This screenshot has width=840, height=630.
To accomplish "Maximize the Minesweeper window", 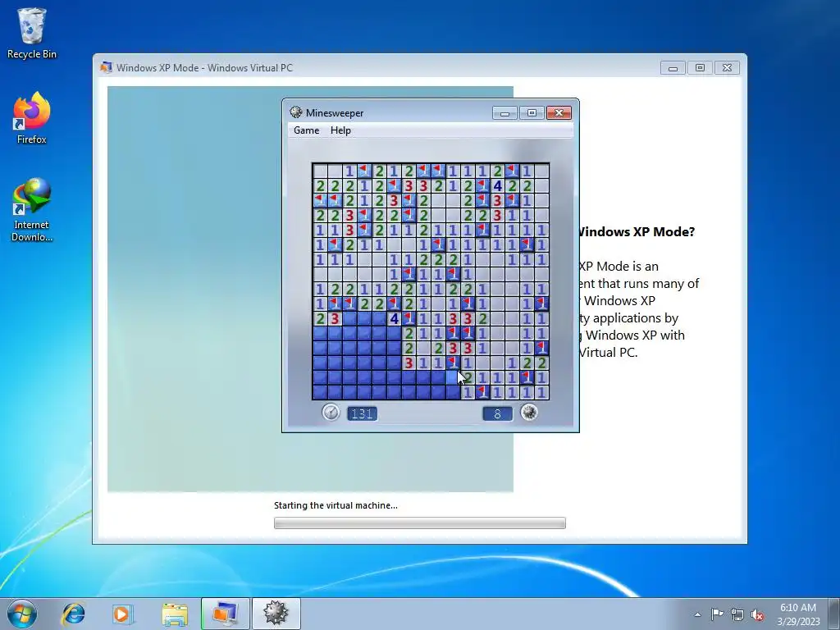I will (532, 112).
